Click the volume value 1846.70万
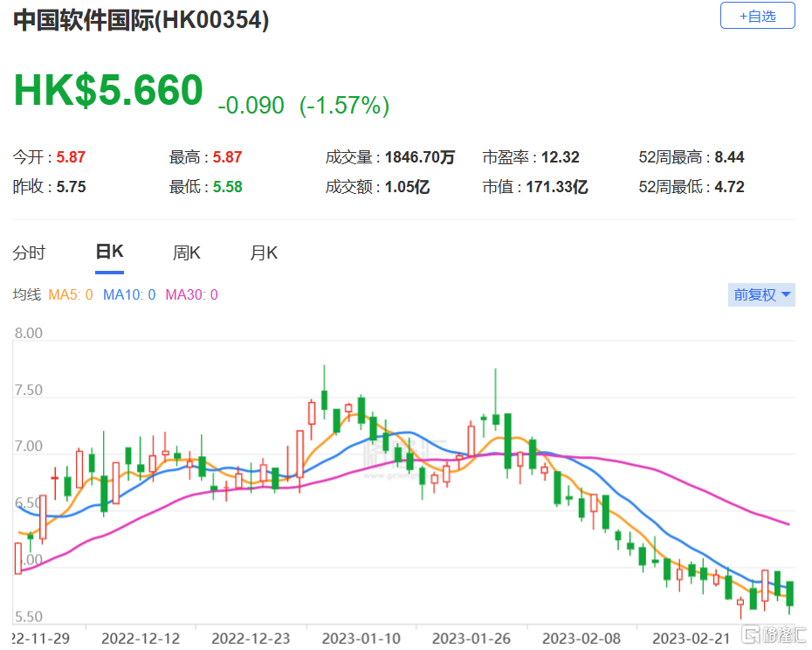This screenshot has height=650, width=812. [x=420, y=157]
